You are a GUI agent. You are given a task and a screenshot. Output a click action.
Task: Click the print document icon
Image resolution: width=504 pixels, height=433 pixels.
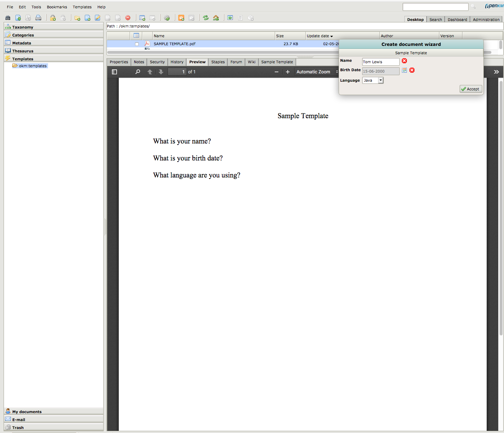(x=38, y=18)
